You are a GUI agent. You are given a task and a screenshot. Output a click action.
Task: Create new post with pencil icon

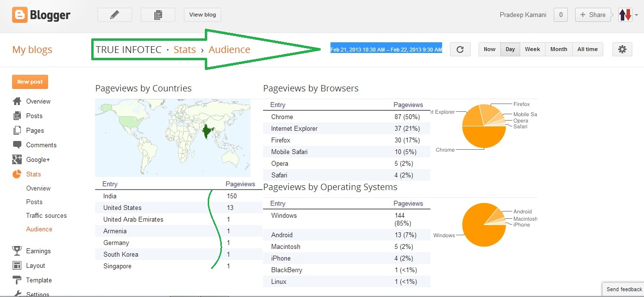[x=115, y=15]
